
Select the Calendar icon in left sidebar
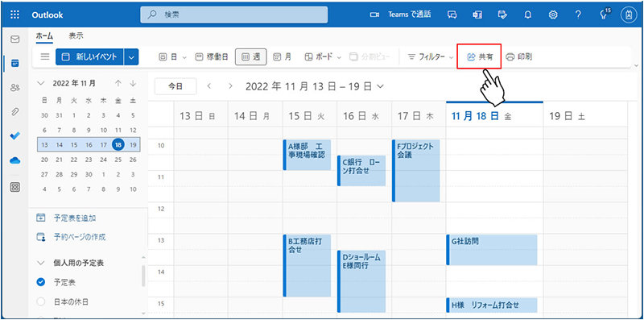click(x=14, y=64)
